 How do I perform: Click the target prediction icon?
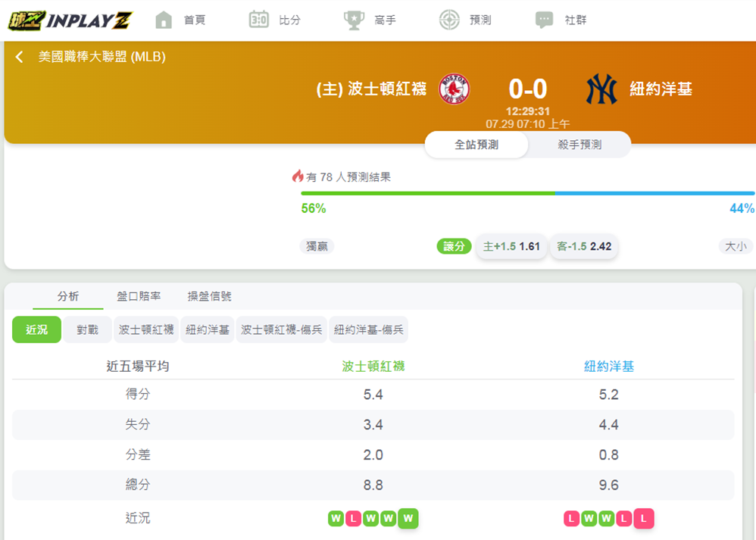pyautogui.click(x=449, y=20)
